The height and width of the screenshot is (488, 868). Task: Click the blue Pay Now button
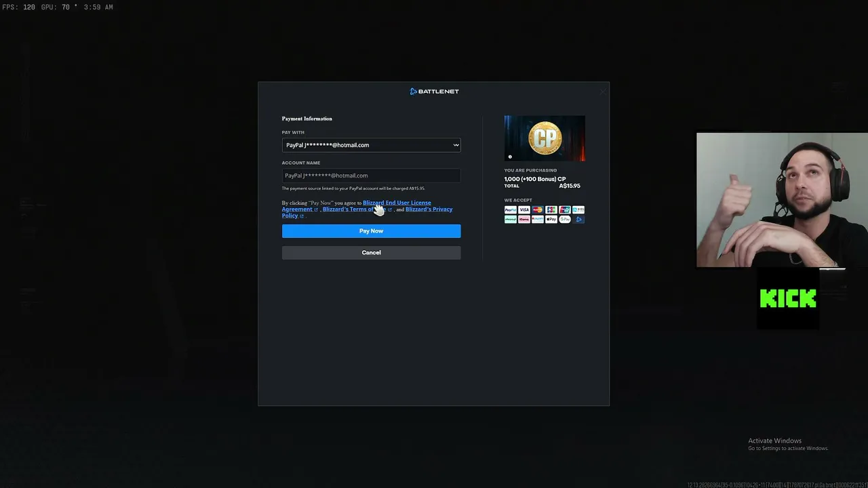click(x=371, y=231)
